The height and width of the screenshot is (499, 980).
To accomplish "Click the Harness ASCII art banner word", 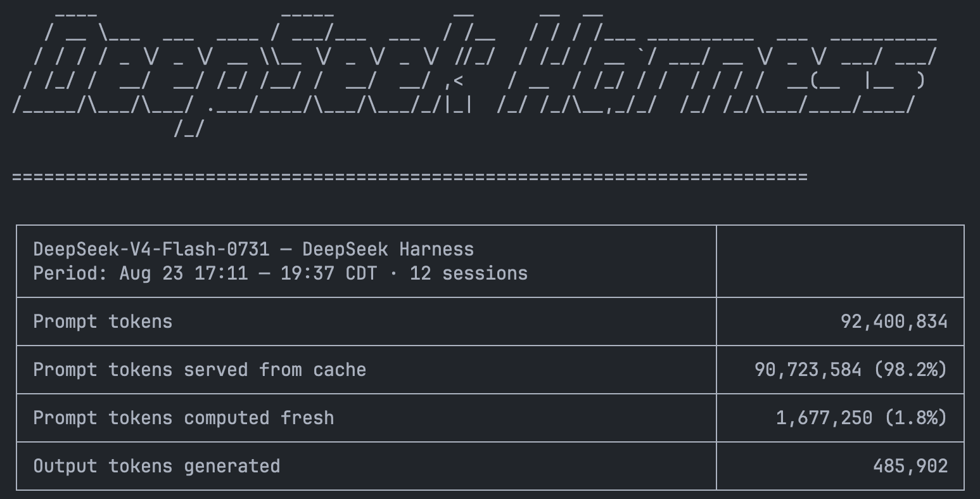I will pyautogui.click(x=716, y=62).
